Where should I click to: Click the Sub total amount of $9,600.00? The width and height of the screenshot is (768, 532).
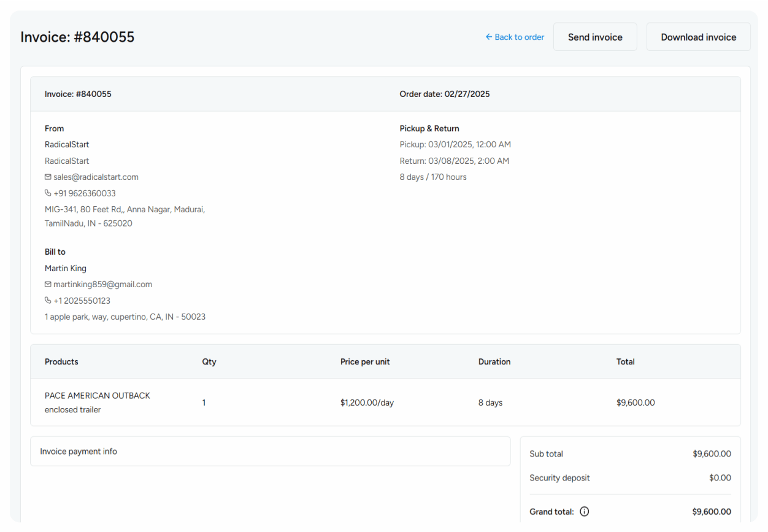click(x=712, y=453)
